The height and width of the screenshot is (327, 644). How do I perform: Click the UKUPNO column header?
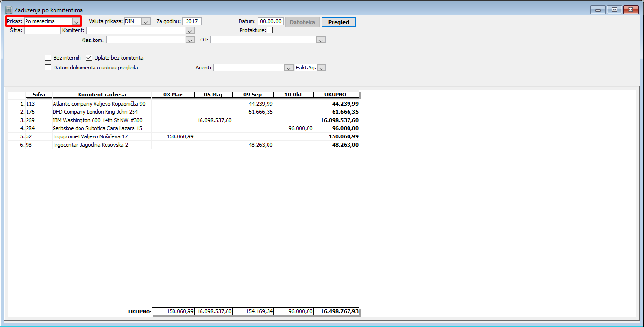point(336,95)
